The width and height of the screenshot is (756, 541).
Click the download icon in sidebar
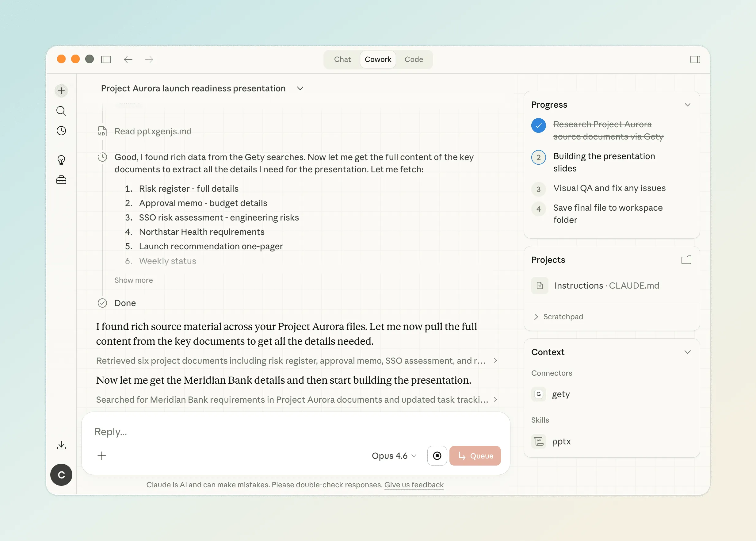pyautogui.click(x=61, y=445)
